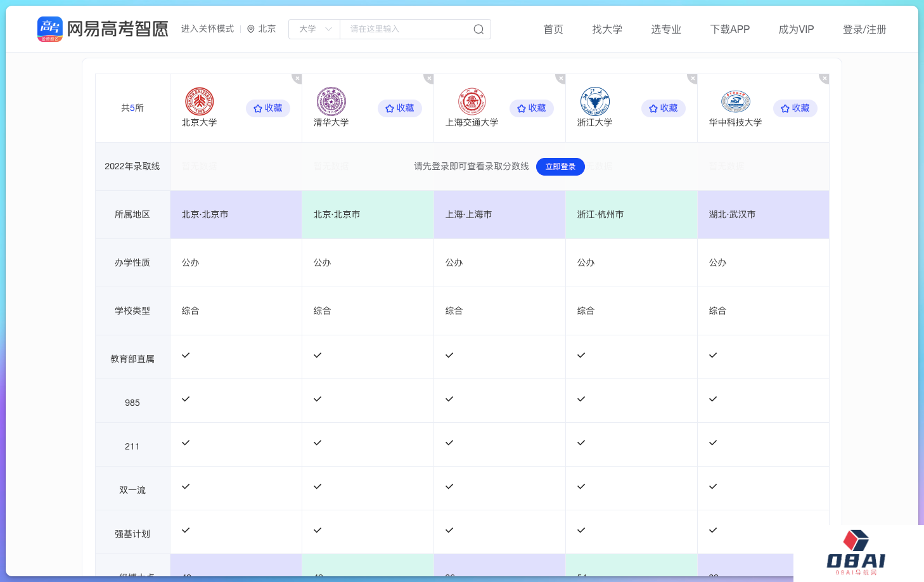Click the search magnifier icon
This screenshot has width=924, height=582.
478,29
